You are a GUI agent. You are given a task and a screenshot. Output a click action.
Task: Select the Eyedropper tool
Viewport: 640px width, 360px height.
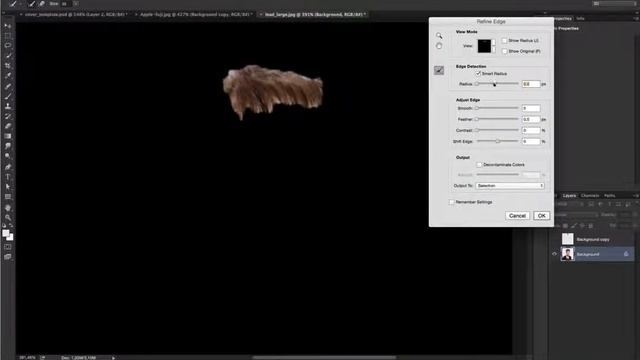(x=8, y=76)
